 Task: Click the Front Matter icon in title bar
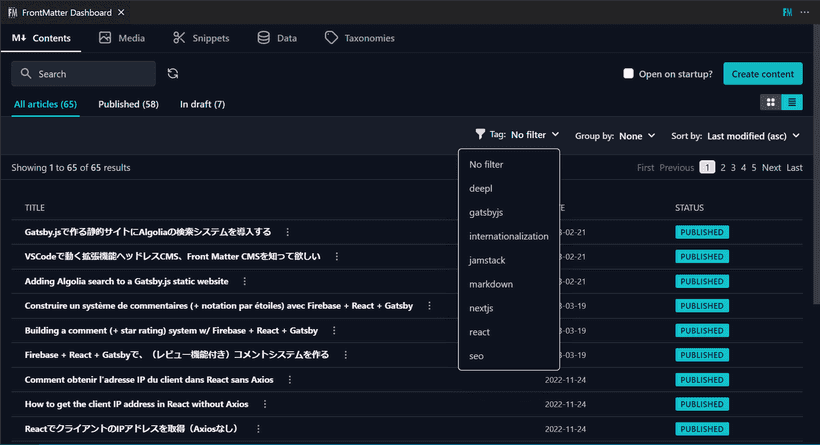(788, 11)
